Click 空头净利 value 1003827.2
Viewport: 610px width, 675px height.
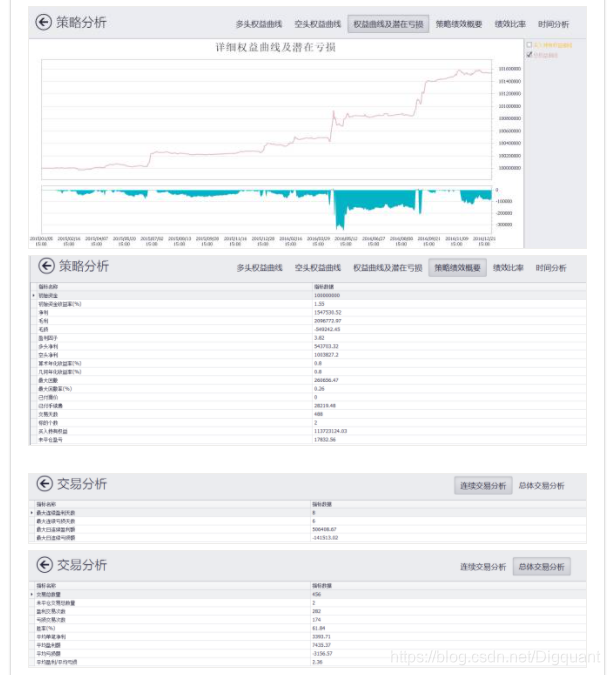tap(326, 355)
